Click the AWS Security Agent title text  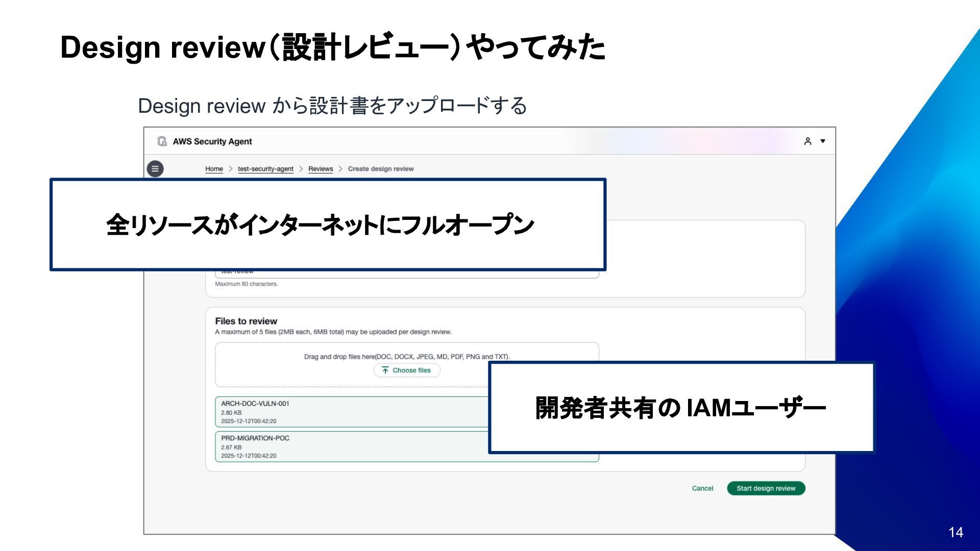[x=212, y=141]
